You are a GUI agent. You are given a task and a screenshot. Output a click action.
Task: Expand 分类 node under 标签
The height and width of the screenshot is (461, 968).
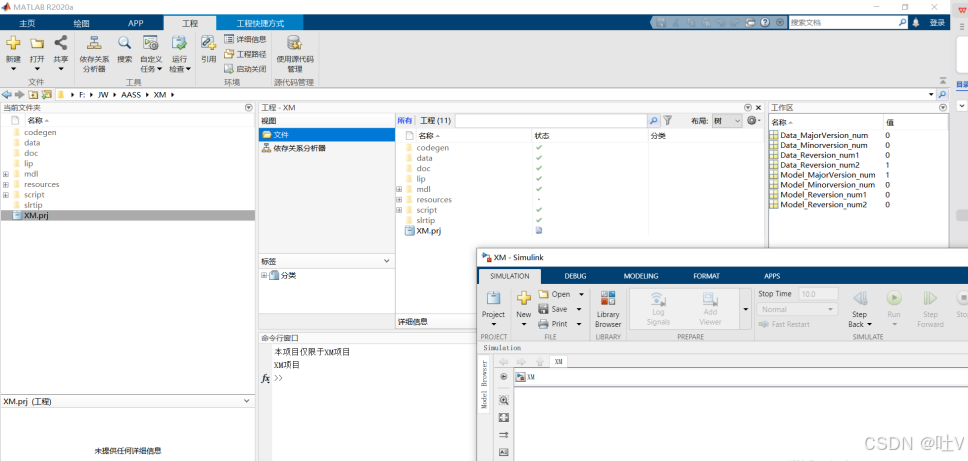pyautogui.click(x=264, y=275)
